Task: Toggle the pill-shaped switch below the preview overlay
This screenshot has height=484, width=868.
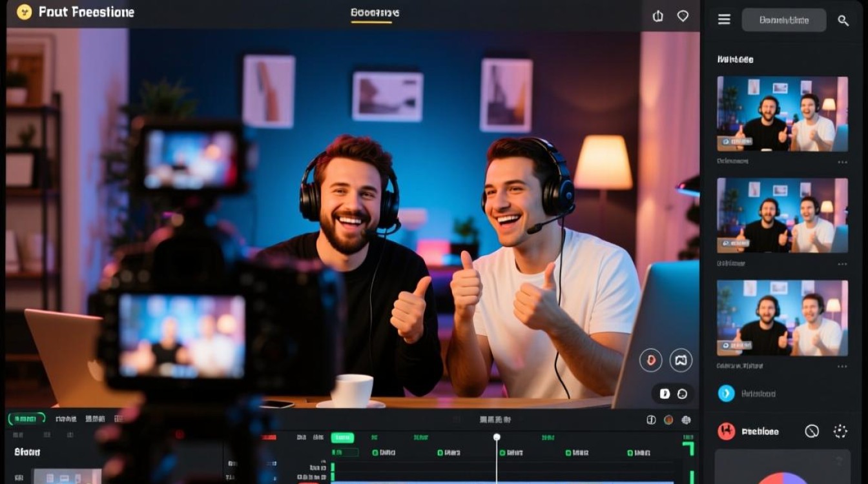Action: (x=673, y=393)
